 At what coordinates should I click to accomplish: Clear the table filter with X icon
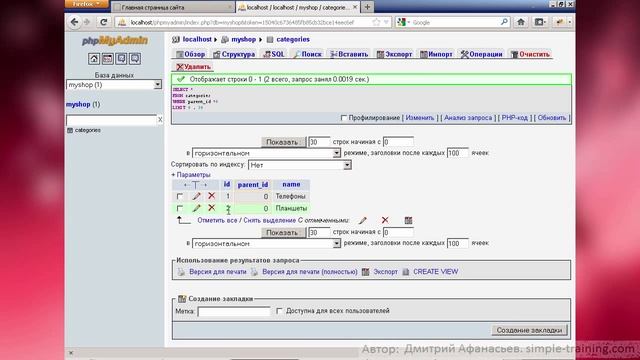(160, 120)
